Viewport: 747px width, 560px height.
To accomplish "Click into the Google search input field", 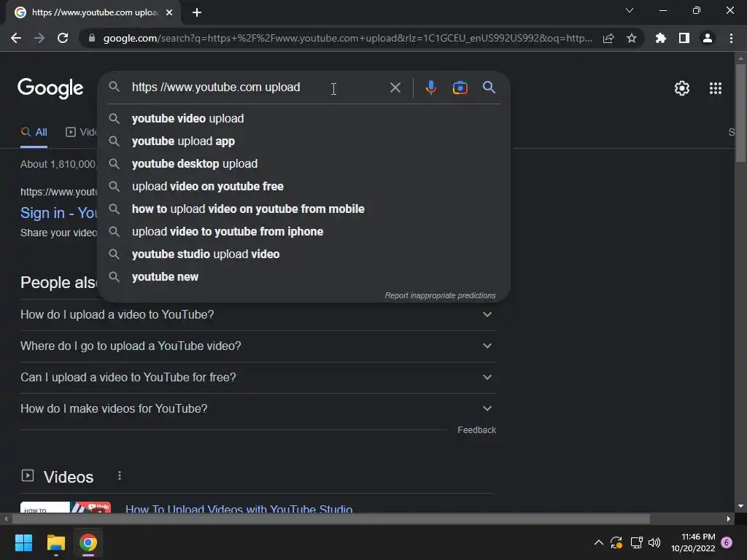I will (258, 87).
